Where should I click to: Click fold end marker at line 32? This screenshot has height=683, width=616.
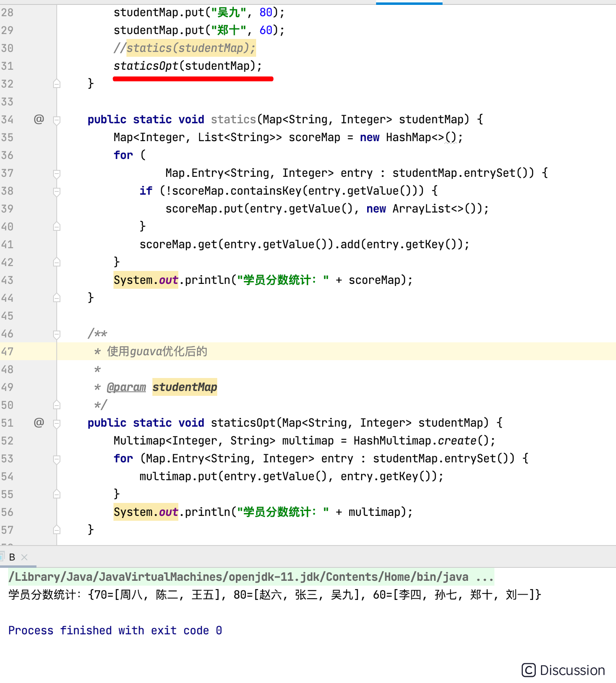tap(57, 84)
